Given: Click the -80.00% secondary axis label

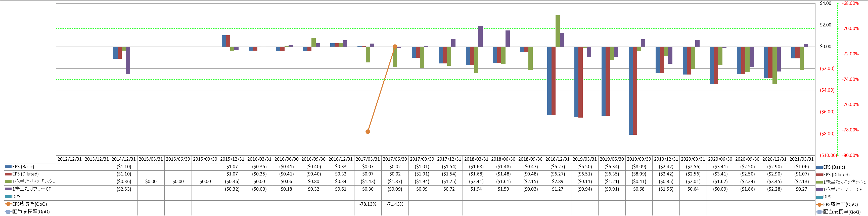Looking at the screenshot, I should (x=850, y=155).
